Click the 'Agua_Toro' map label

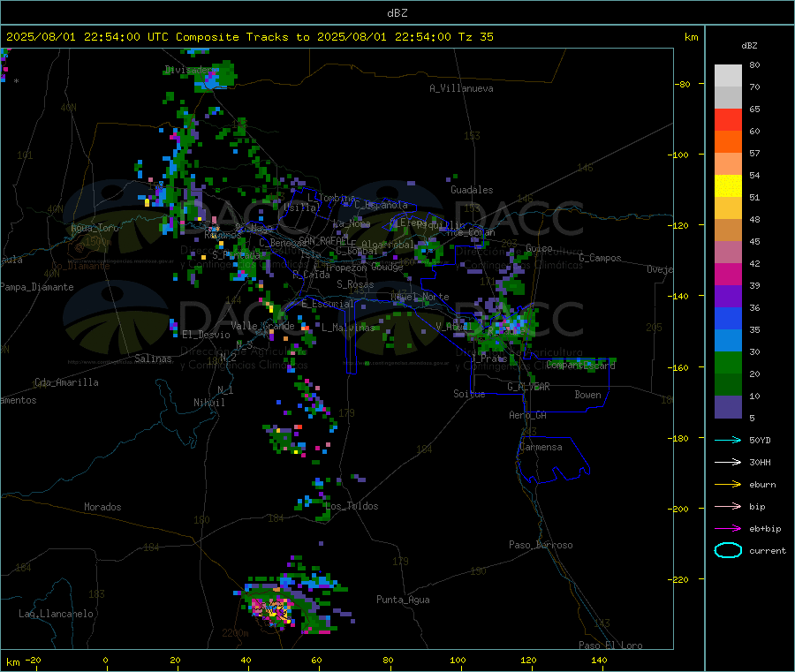pyautogui.click(x=95, y=228)
